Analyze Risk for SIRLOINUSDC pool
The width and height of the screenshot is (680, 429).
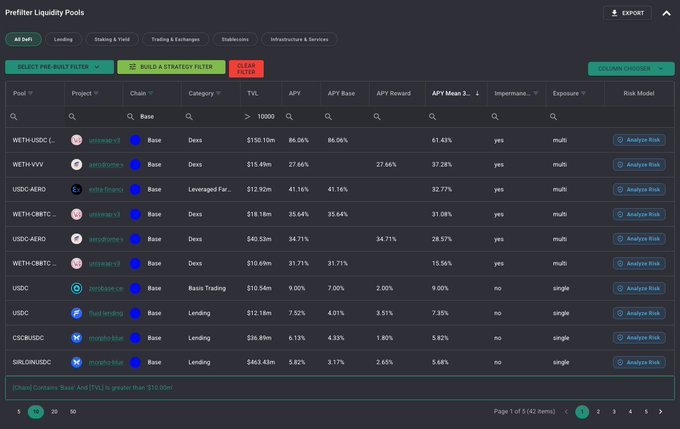pos(639,362)
